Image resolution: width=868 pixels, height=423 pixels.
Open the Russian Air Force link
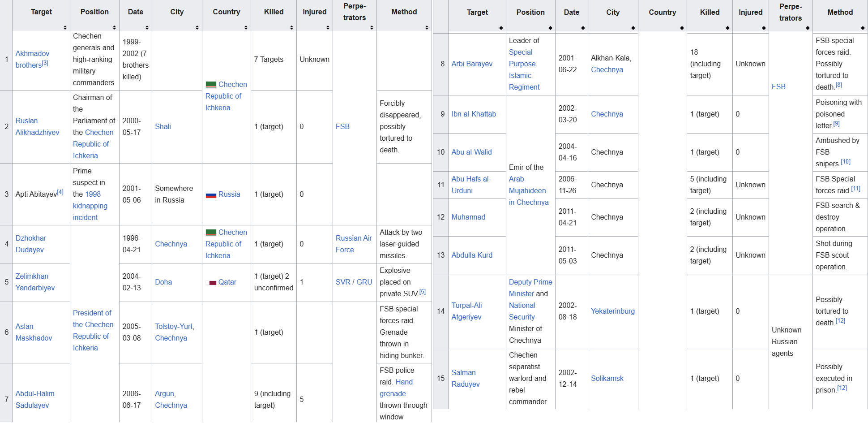[x=354, y=244]
